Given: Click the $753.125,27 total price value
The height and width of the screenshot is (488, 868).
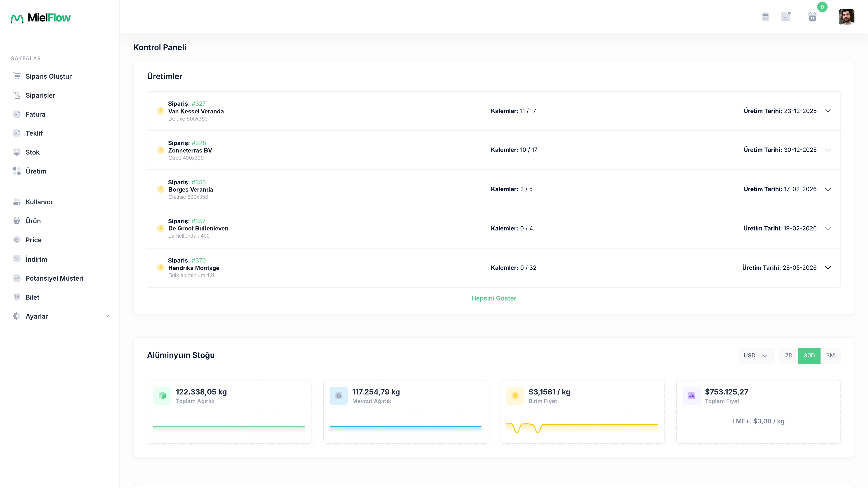Looking at the screenshot, I should pos(726,392).
